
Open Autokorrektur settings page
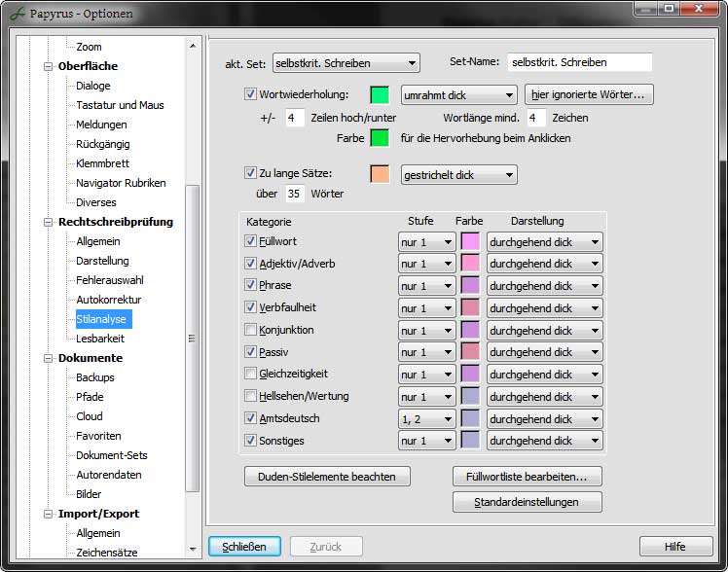[x=109, y=300]
